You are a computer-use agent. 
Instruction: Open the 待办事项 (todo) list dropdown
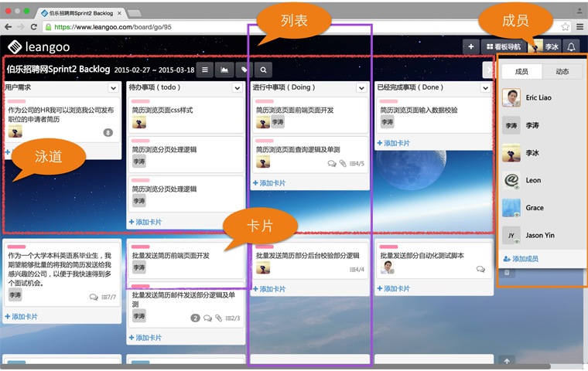pos(238,88)
